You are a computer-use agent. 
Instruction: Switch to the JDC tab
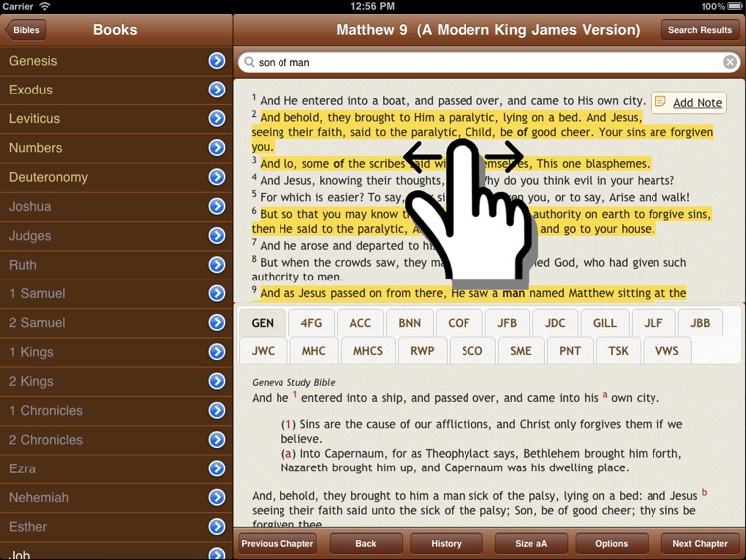[x=555, y=323]
